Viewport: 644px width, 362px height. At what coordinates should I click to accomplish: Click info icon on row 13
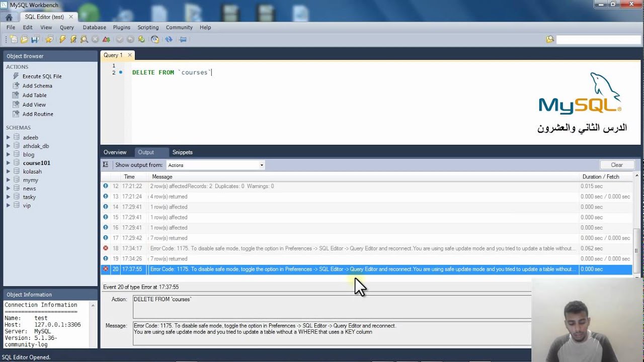click(x=106, y=197)
